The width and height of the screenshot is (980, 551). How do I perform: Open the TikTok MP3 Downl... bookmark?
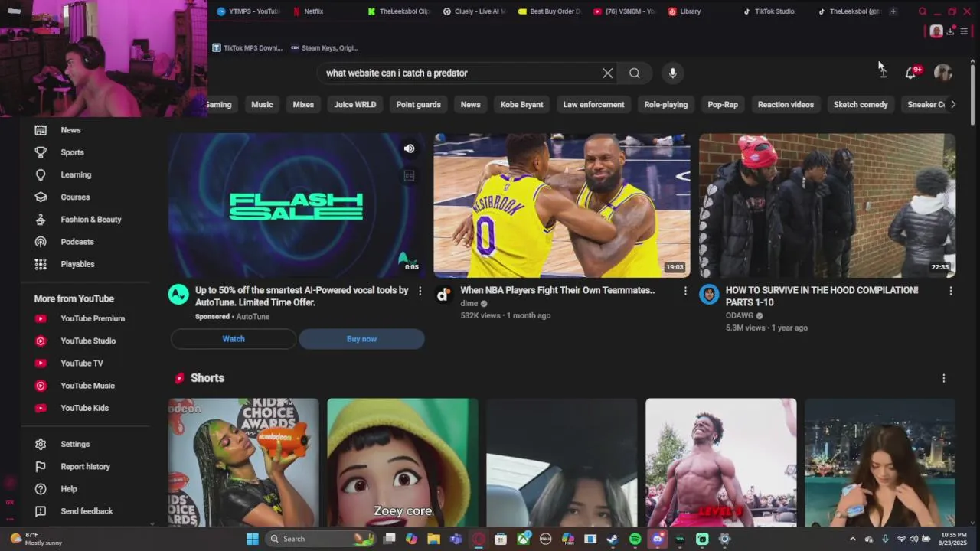pos(247,47)
